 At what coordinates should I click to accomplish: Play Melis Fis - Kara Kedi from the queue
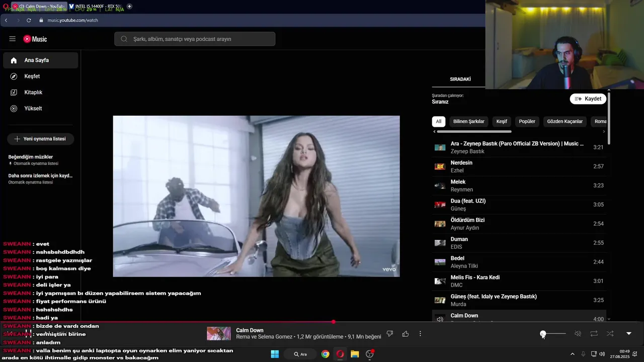point(519,281)
